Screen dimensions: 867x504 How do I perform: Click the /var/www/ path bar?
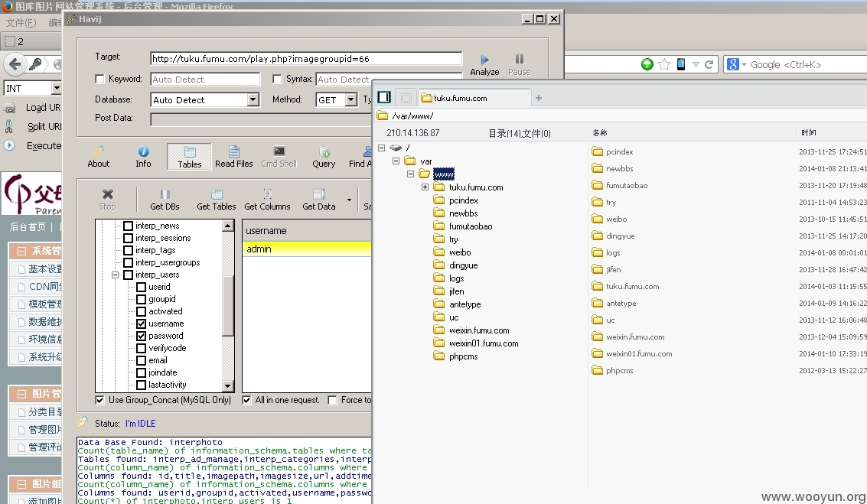[x=621, y=115]
